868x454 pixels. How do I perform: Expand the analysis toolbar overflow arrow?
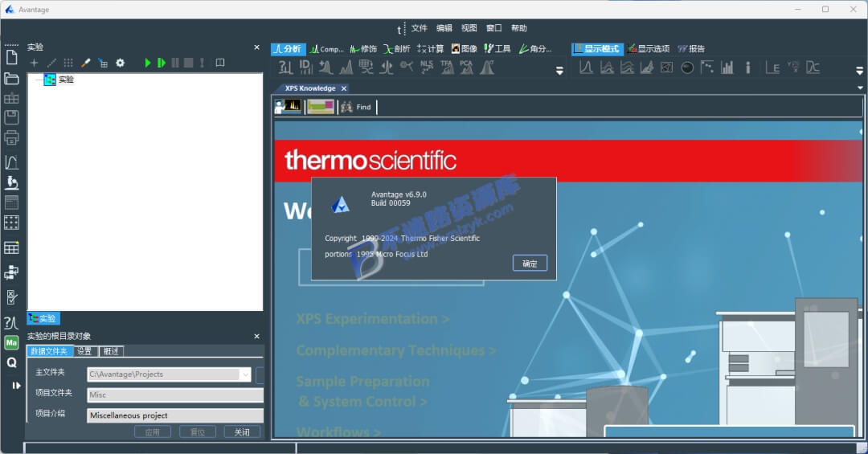click(559, 71)
